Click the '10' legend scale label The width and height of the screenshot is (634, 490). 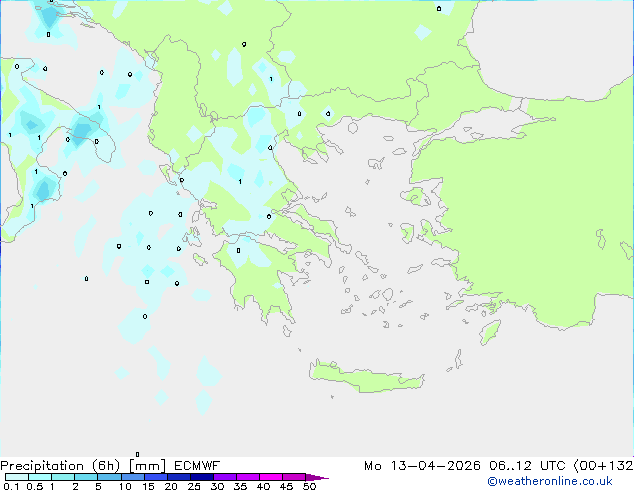pyautogui.click(x=125, y=486)
